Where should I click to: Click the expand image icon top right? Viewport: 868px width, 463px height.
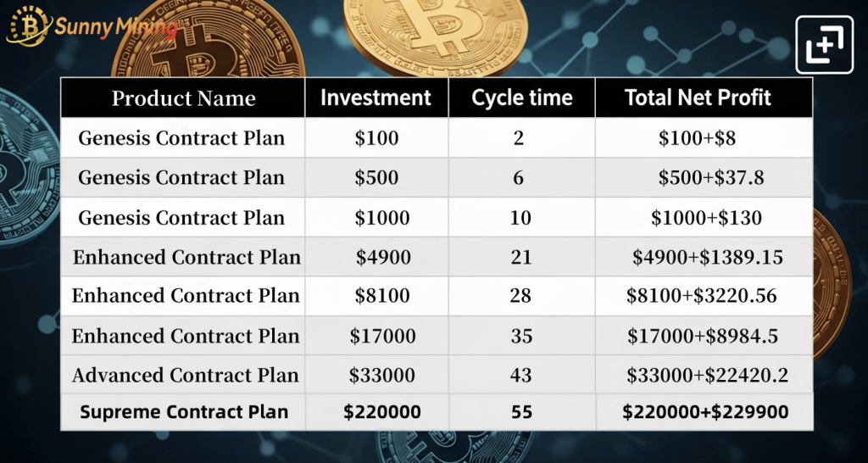824,45
